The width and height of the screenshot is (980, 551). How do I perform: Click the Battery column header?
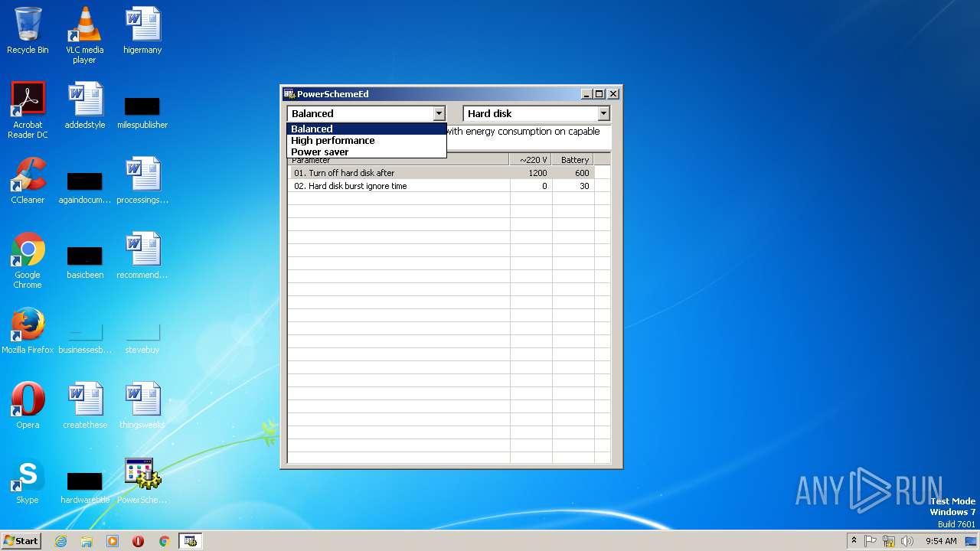click(573, 160)
